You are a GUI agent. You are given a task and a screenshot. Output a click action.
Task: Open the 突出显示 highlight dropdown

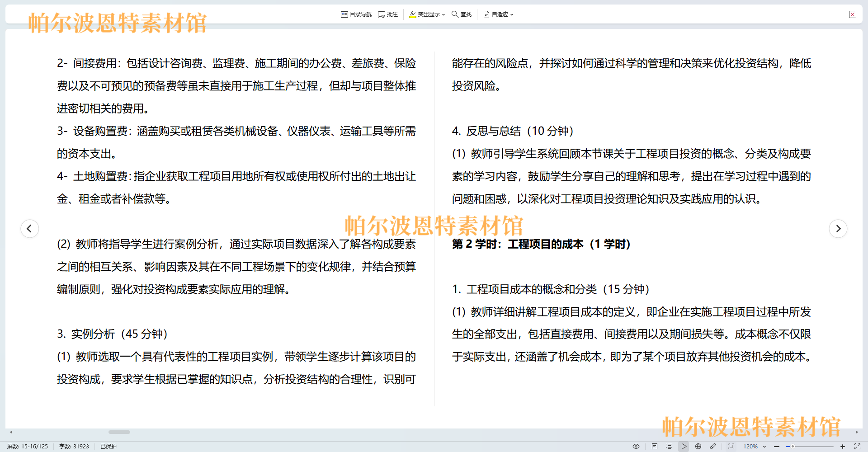coord(427,14)
